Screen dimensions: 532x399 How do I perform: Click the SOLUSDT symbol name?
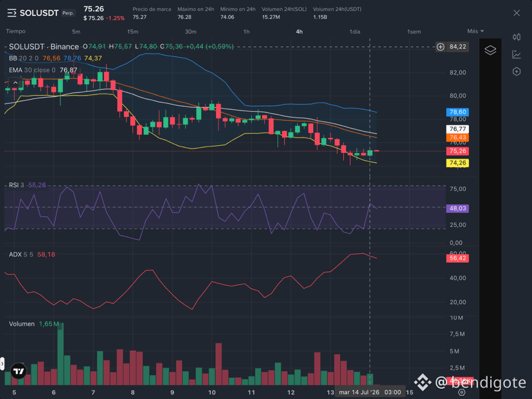coord(39,13)
